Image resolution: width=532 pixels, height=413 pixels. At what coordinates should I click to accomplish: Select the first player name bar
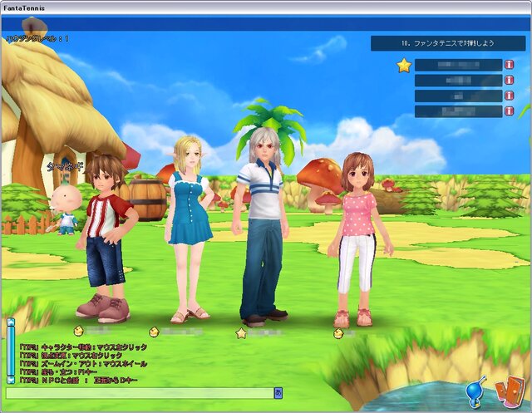(x=458, y=65)
